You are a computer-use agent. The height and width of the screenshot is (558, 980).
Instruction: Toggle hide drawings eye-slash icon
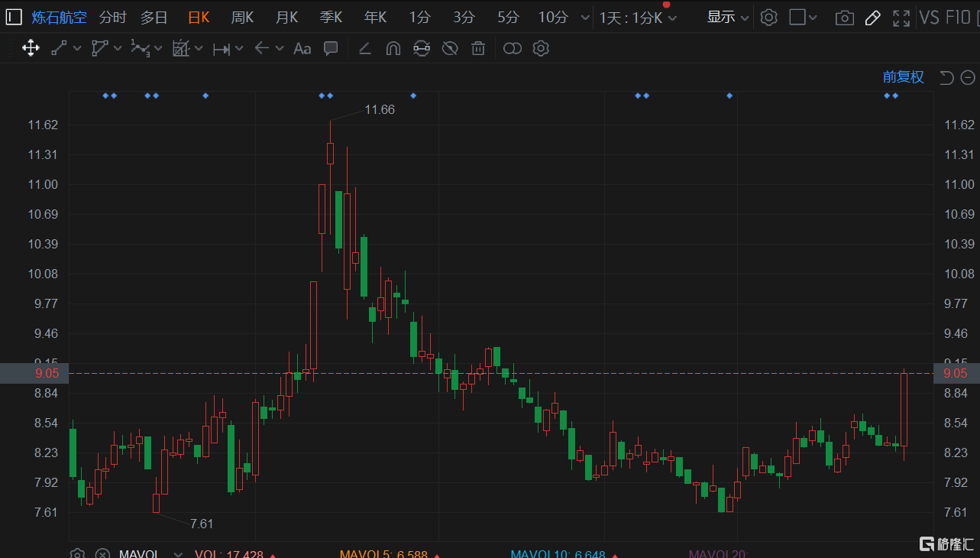tap(450, 49)
